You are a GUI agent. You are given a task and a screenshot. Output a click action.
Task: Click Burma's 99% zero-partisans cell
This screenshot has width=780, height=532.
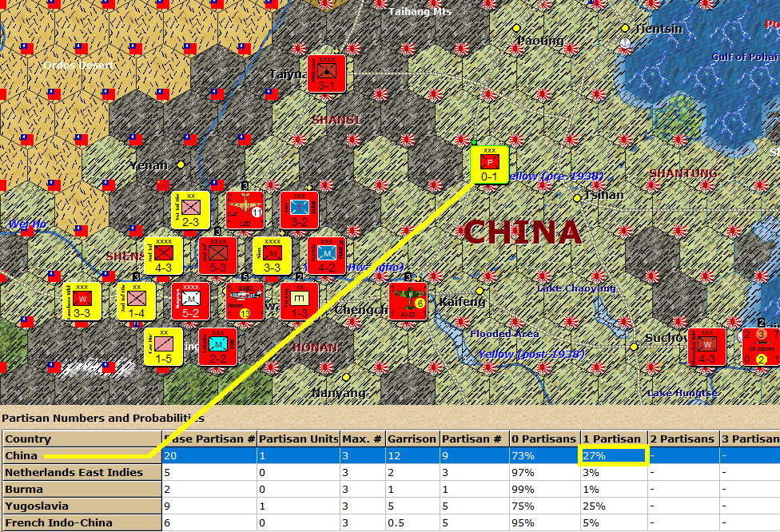click(545, 489)
